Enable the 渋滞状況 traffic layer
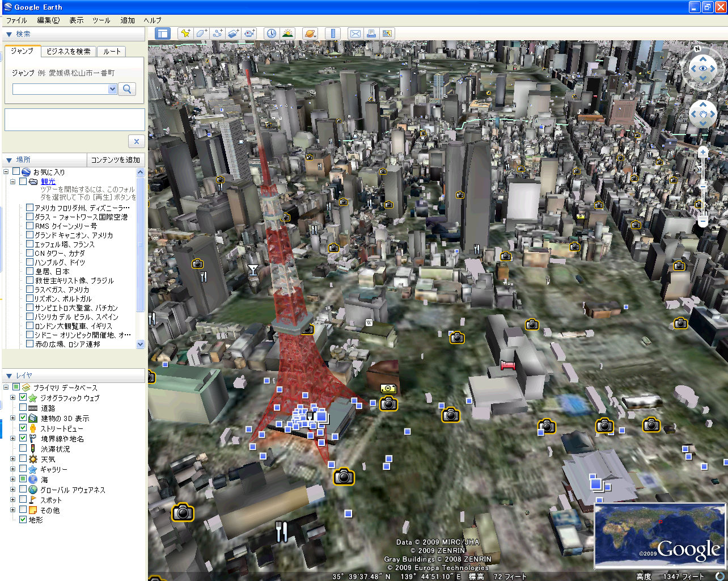This screenshot has width=728, height=581. click(x=23, y=449)
